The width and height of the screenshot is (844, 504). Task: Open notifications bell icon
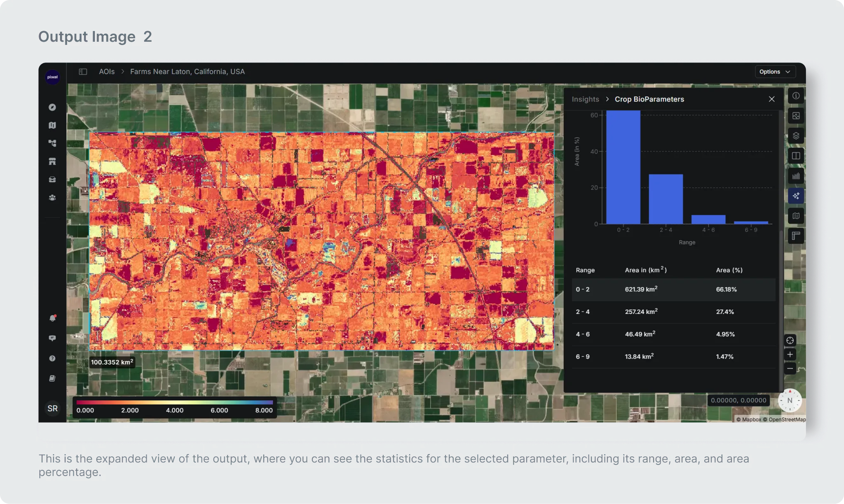pos(52,318)
